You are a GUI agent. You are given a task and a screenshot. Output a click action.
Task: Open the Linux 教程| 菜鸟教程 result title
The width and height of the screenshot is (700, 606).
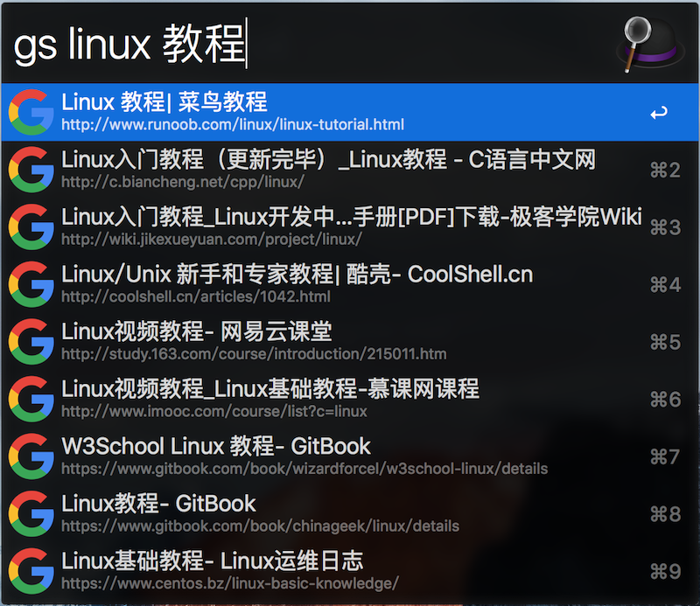(164, 101)
